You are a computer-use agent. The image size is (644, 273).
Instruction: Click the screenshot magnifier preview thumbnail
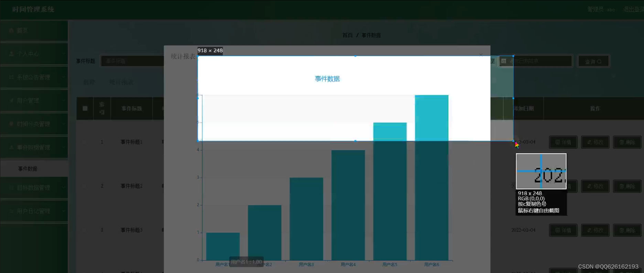point(541,171)
